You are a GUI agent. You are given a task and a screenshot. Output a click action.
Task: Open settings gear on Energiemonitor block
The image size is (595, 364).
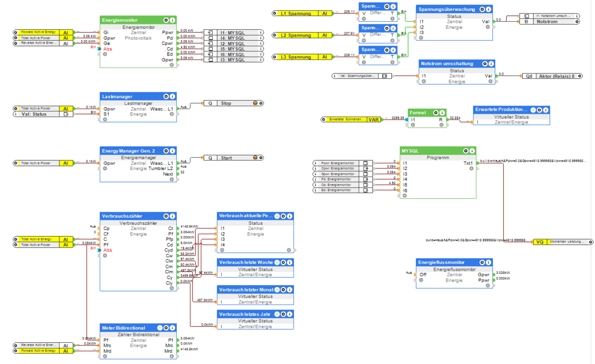(166, 20)
